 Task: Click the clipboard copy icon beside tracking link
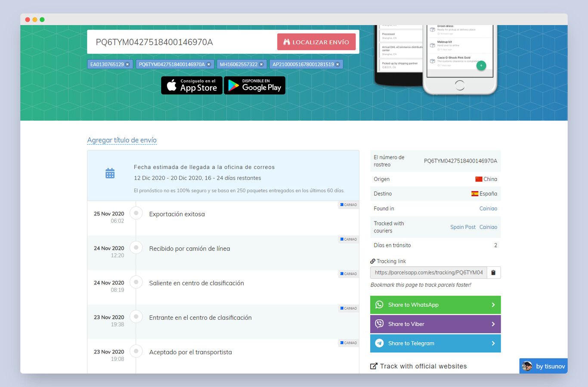pos(493,273)
